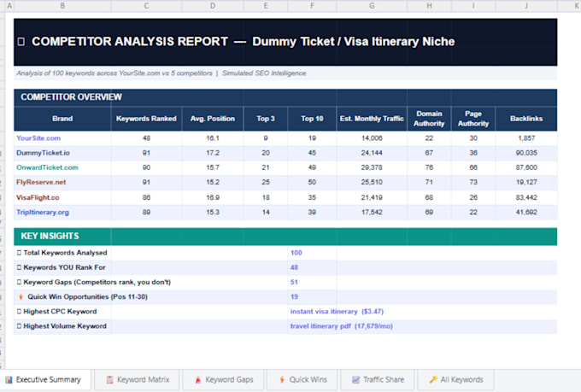Click the 'Highest Volume Keyword' label
581x392 pixels.
click(65, 326)
